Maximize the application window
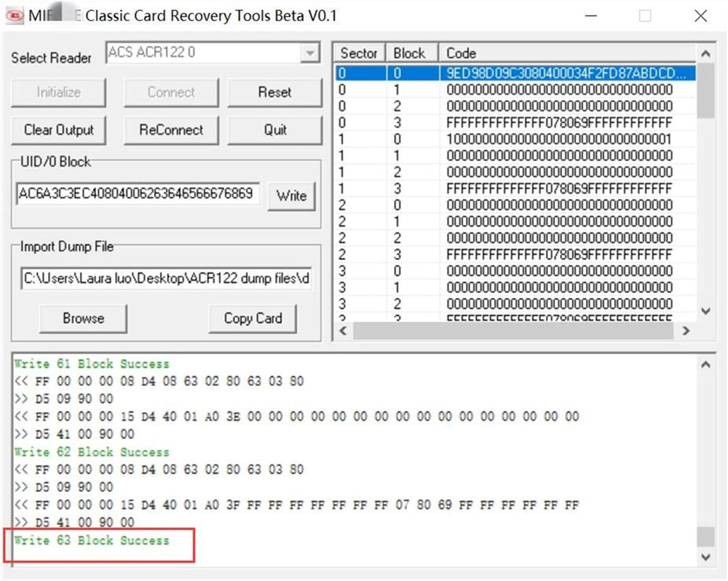 click(x=645, y=16)
